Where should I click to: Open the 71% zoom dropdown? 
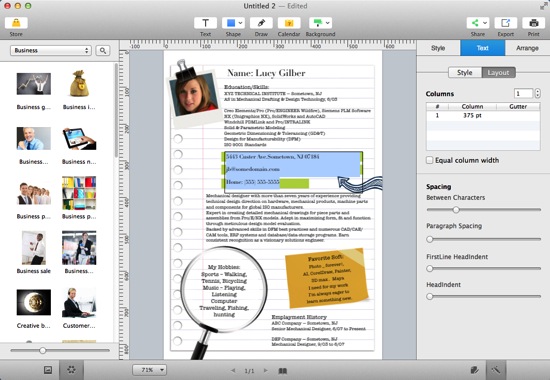point(149,370)
